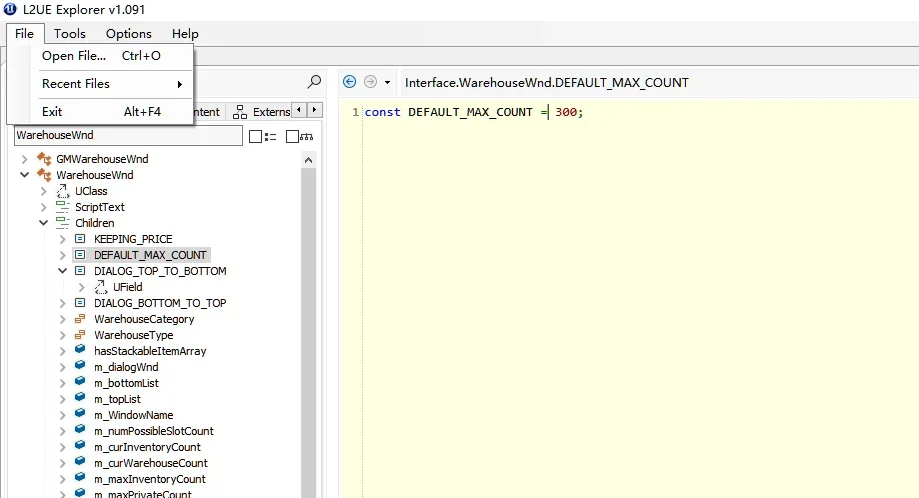This screenshot has height=498, width=919.
Task: Click the WarehouseType enum icon
Action: click(x=80, y=335)
